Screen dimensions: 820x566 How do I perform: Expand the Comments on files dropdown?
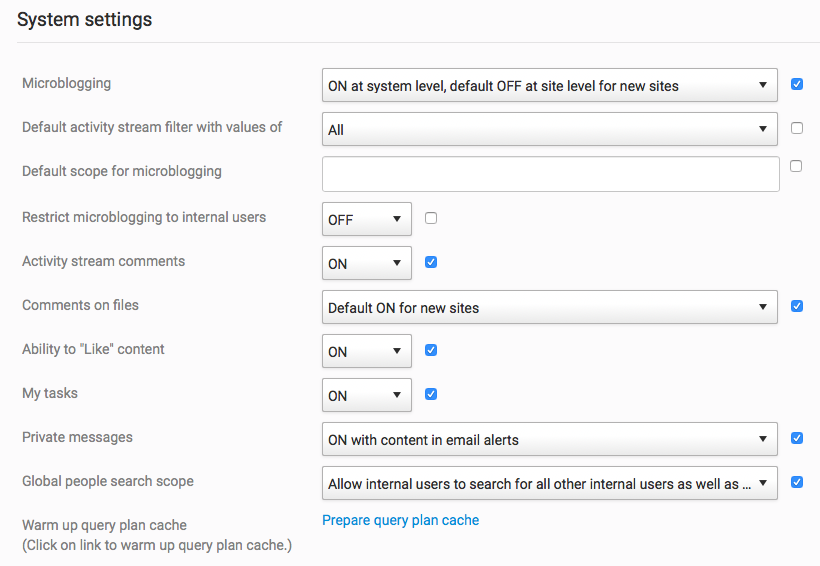pyautogui.click(x=549, y=307)
